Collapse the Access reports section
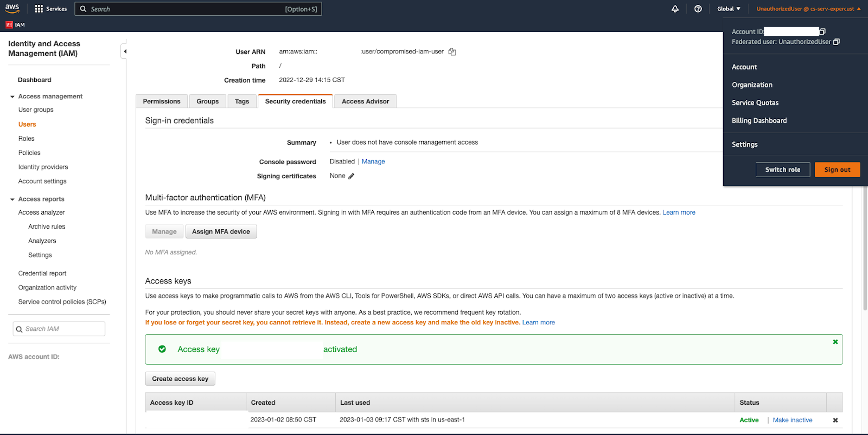868x435 pixels. (12, 199)
